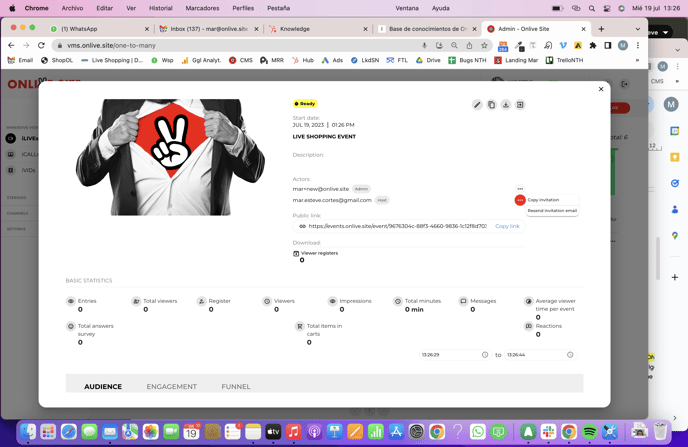Click the Total minutes clock icon

(x=398, y=301)
